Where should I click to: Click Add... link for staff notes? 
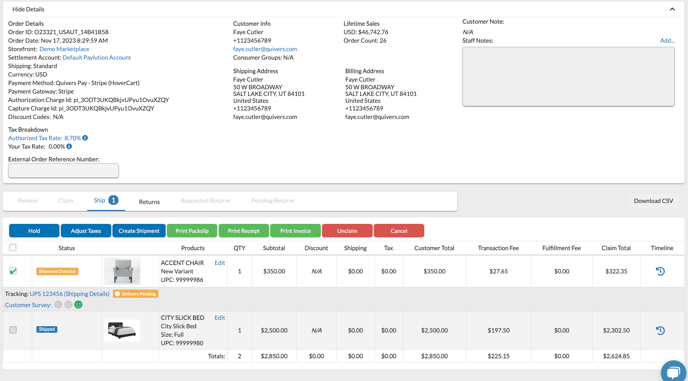tap(667, 40)
